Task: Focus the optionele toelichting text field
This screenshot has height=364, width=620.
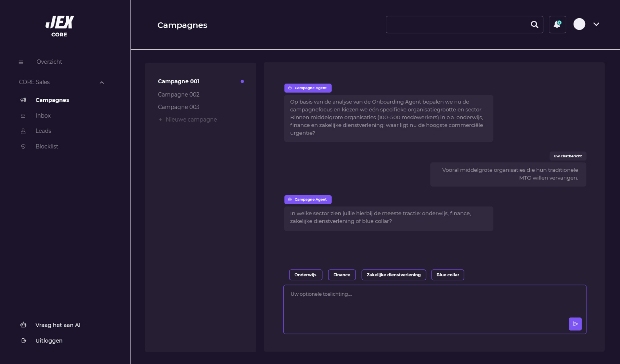Action: pos(422,305)
